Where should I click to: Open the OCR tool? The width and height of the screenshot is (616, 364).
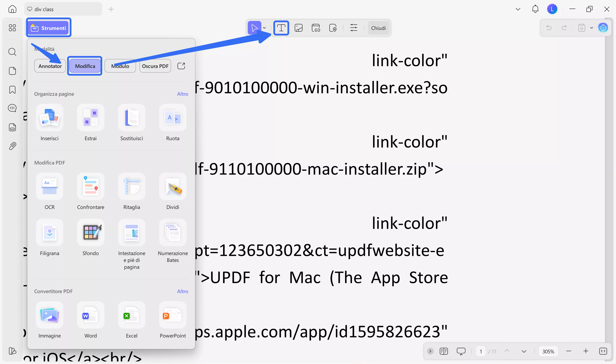click(50, 187)
